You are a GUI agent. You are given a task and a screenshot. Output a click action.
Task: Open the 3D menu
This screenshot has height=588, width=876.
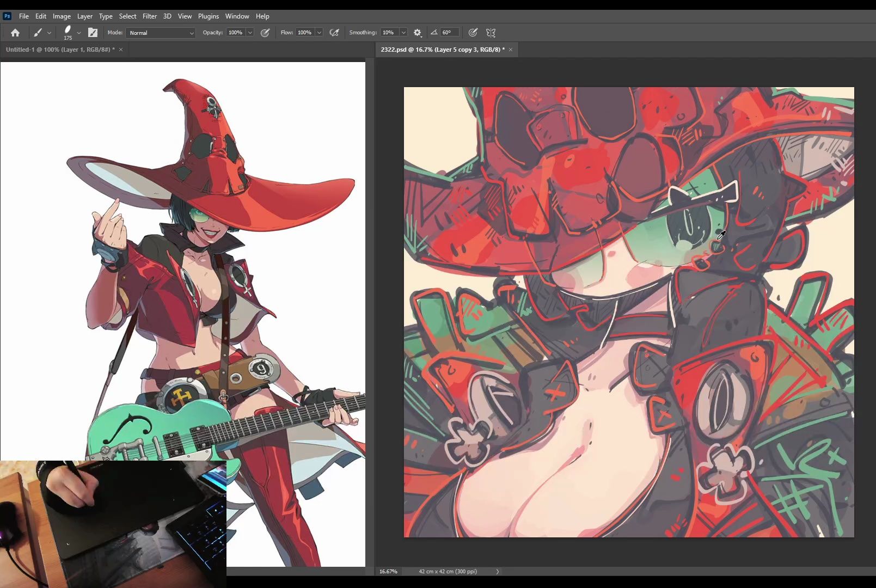pyautogui.click(x=167, y=16)
